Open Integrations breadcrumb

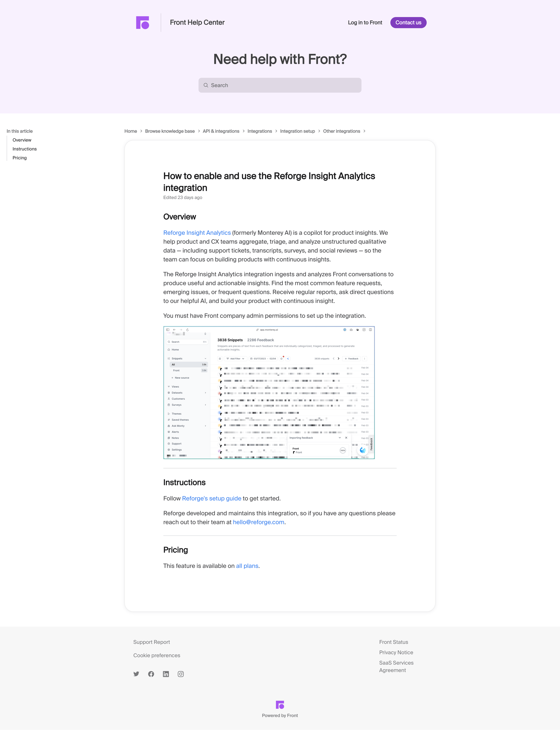click(x=260, y=131)
